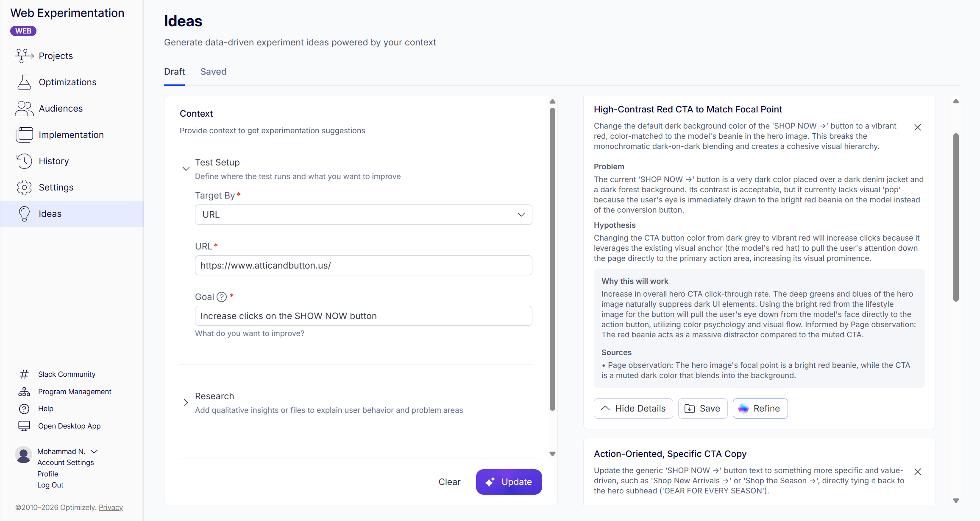Click the ideas panel scrollbar thumb
The width and height of the screenshot is (980, 521).
[x=956, y=216]
